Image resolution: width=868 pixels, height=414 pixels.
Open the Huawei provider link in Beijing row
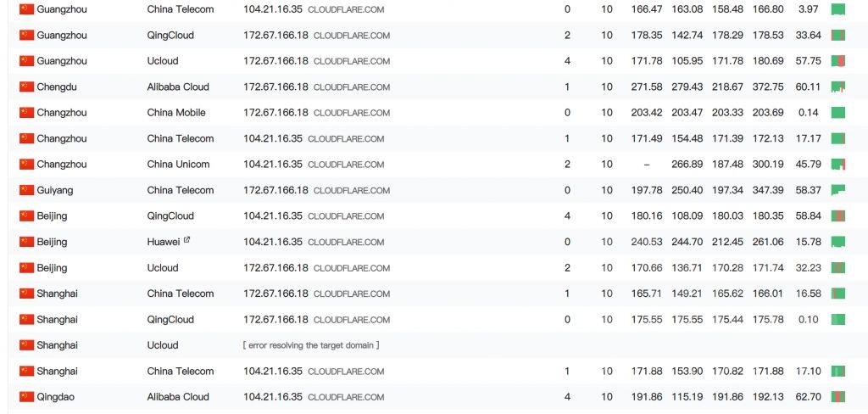tap(164, 242)
